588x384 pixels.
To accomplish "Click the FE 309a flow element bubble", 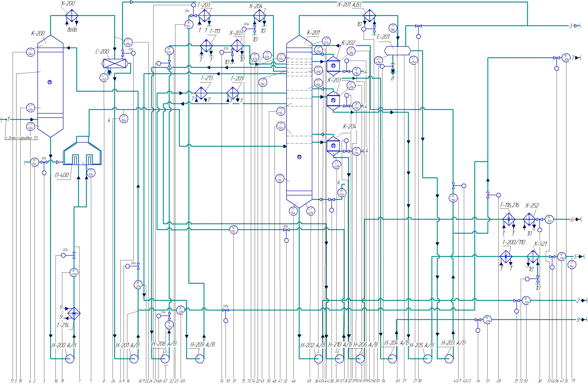I will coord(487,320).
